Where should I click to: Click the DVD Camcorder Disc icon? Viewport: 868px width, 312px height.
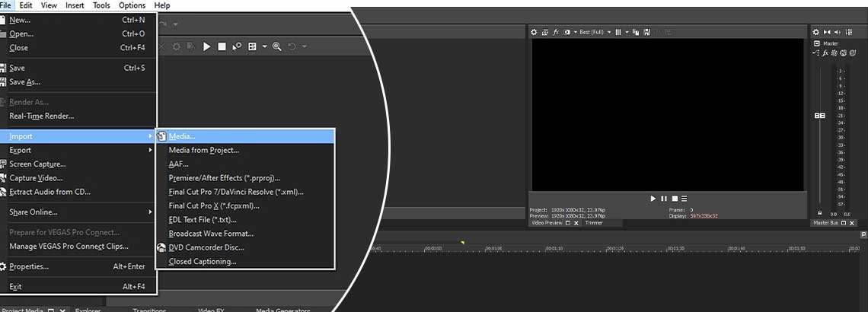[161, 247]
